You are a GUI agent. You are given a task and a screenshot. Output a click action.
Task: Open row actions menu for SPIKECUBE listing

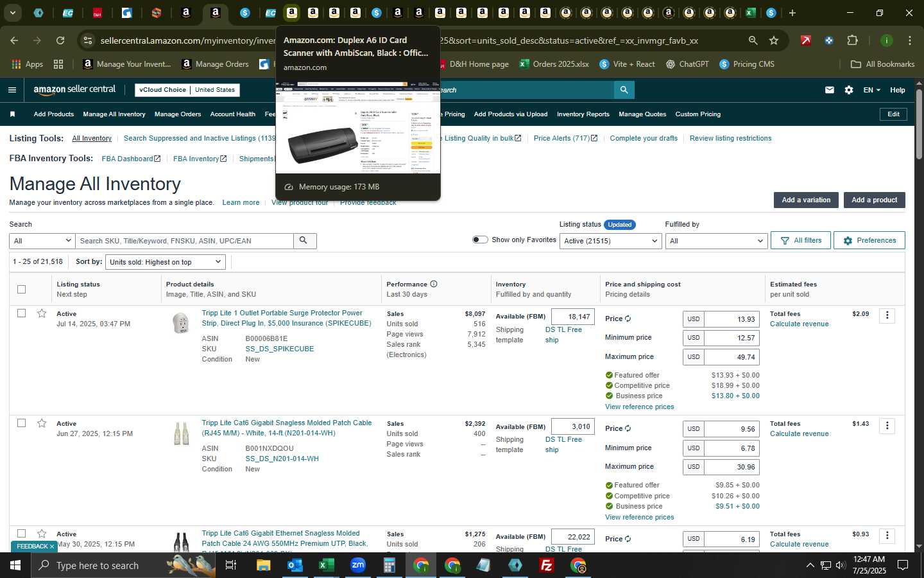(887, 315)
